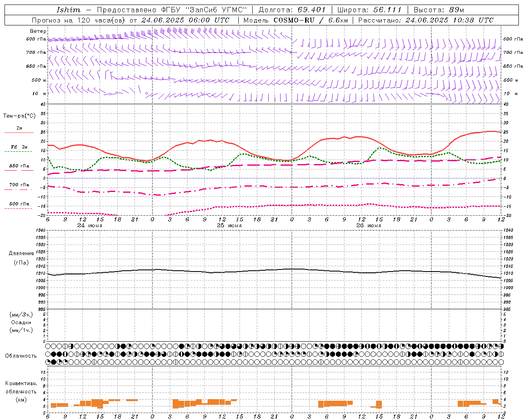Image resolution: width=525 pixels, height=420 pixels.
Task: Select the elevation text Высота: 89м
Action: 439,10
